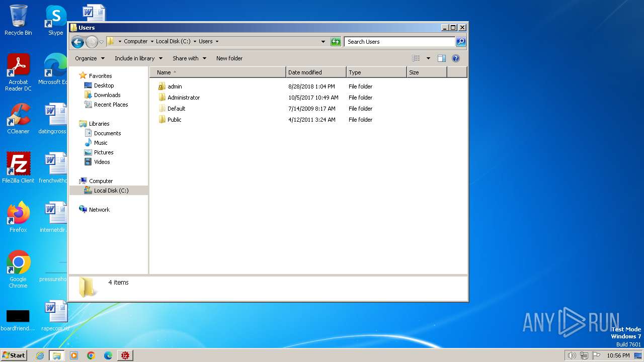Click the taskbar clock 10:56 PM

pyautogui.click(x=618, y=355)
